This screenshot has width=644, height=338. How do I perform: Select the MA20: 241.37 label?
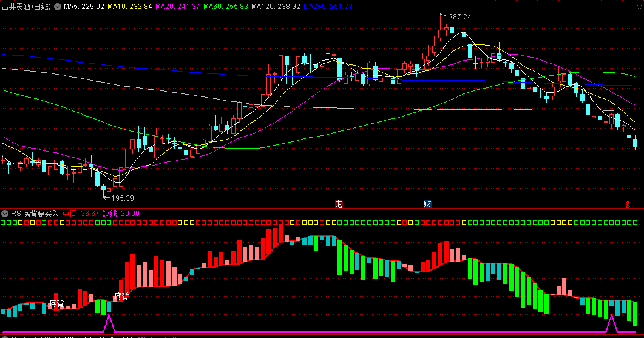pyautogui.click(x=177, y=7)
